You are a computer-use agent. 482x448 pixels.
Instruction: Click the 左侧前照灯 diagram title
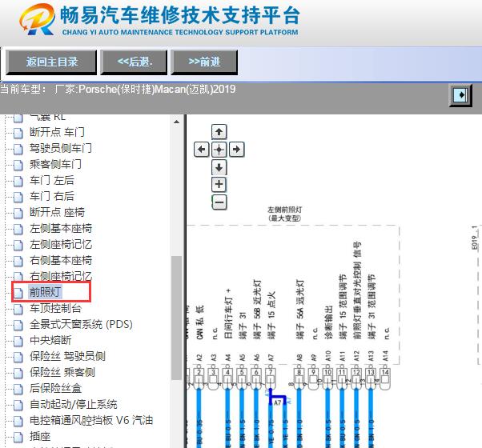(285, 210)
